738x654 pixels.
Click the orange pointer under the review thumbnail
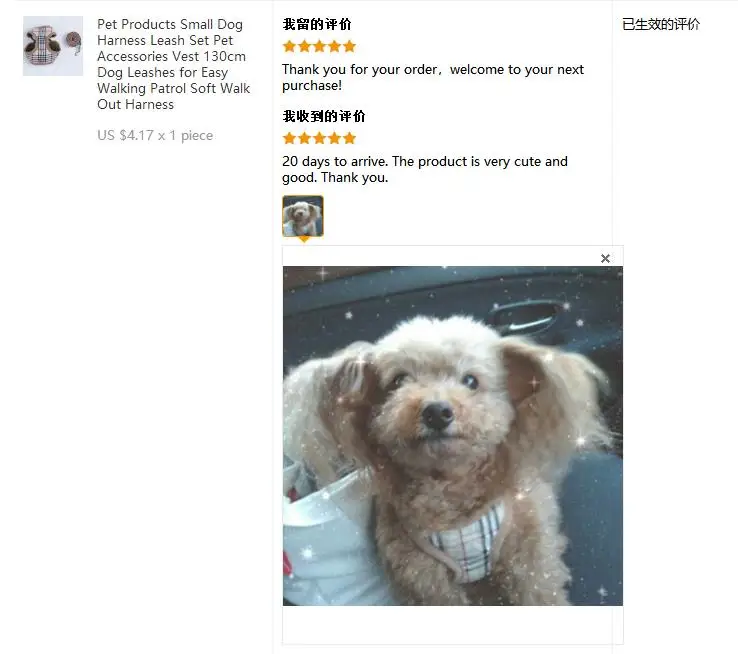tap(304, 239)
